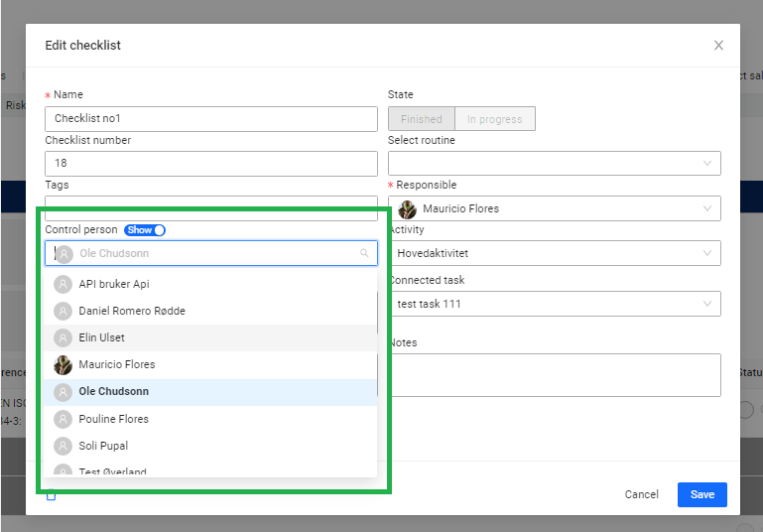The height and width of the screenshot is (532, 763).
Task: Set state to In progress
Action: pos(495,119)
